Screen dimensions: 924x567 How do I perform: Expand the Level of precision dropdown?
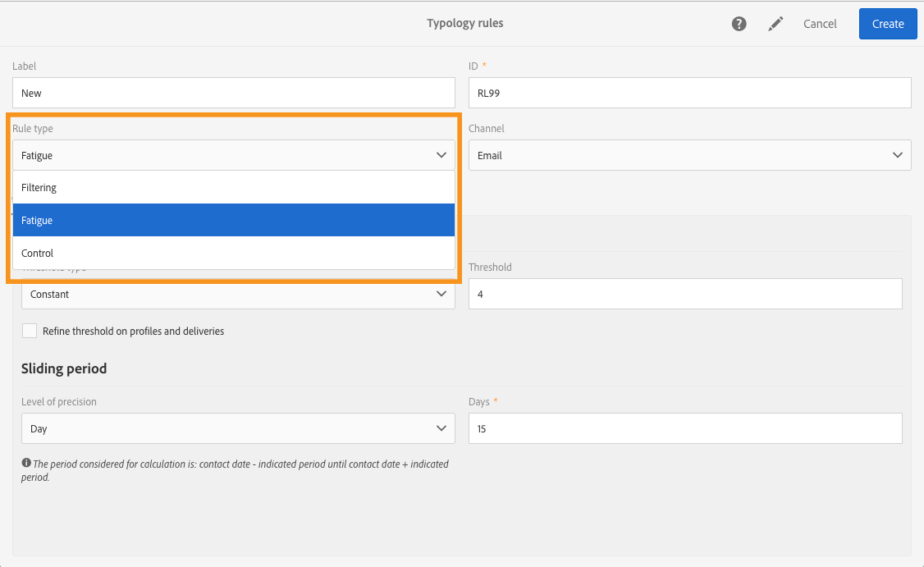click(x=238, y=428)
